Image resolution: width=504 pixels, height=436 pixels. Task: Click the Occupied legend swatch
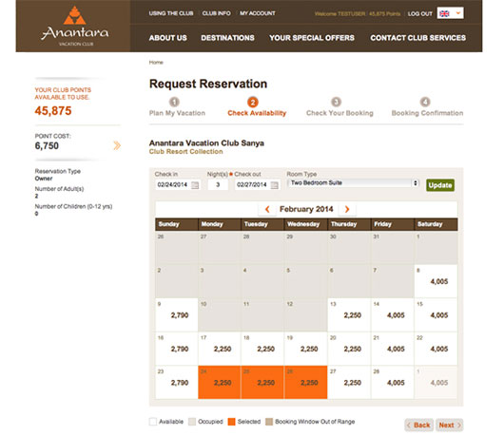pyautogui.click(x=192, y=422)
